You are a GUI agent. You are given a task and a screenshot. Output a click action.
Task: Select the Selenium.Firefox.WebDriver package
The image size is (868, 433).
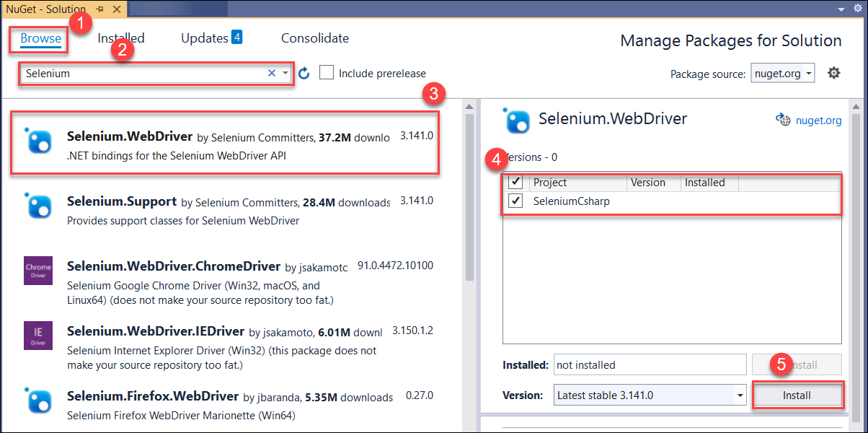[x=153, y=396]
